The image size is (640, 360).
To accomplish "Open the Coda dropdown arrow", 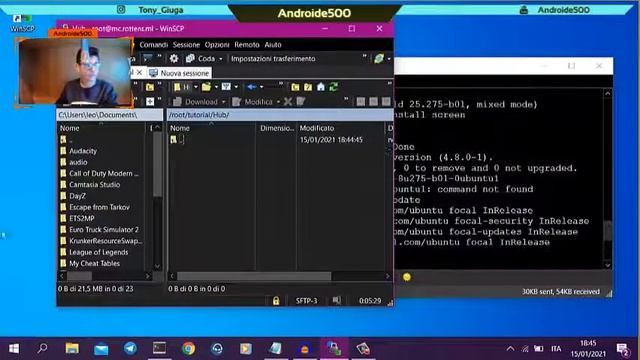I will pos(221,59).
